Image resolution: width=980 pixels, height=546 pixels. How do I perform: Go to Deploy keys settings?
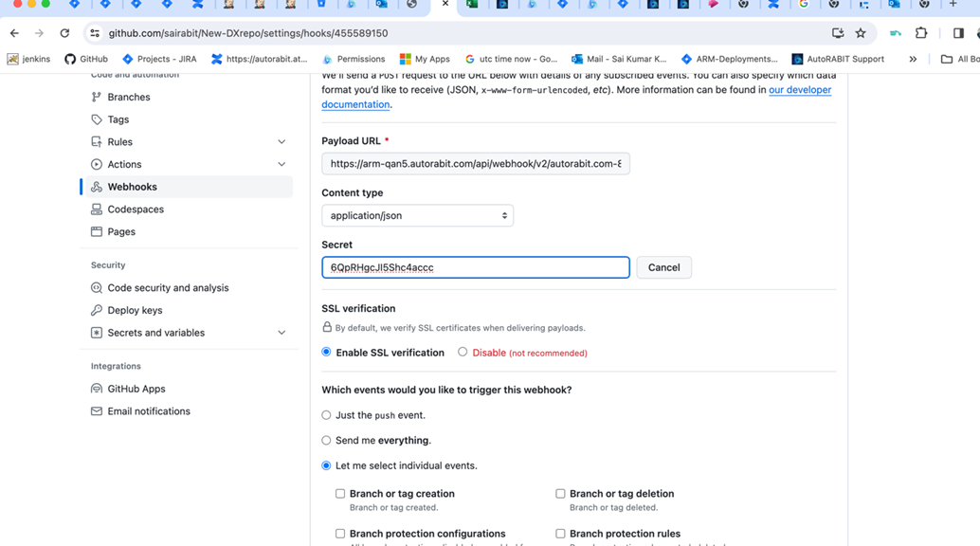(x=135, y=310)
